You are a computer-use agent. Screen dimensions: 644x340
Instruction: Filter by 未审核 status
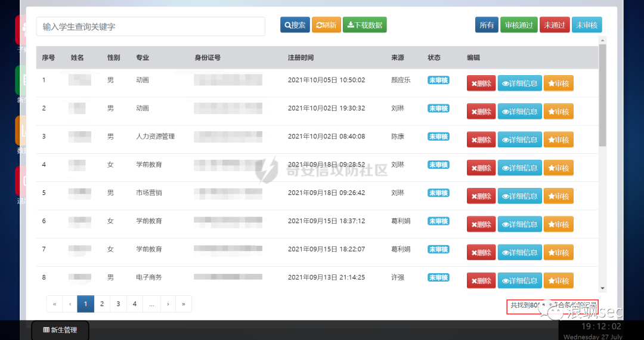587,25
